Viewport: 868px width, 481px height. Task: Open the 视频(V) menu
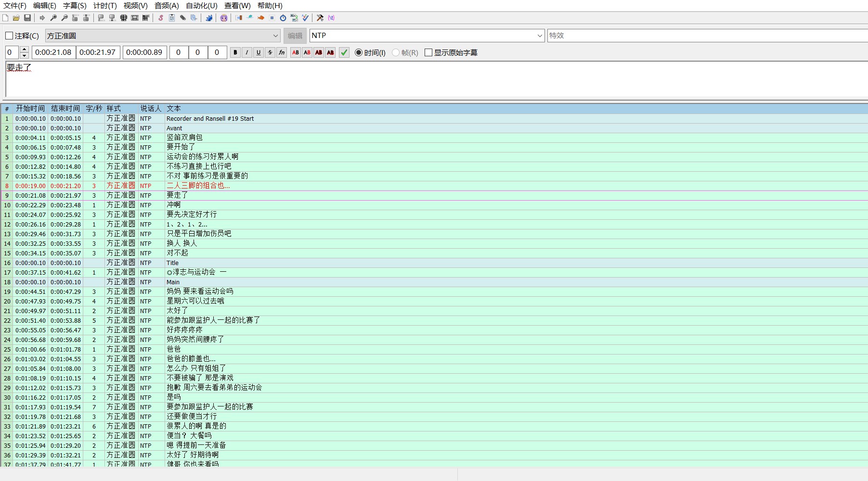coord(135,6)
